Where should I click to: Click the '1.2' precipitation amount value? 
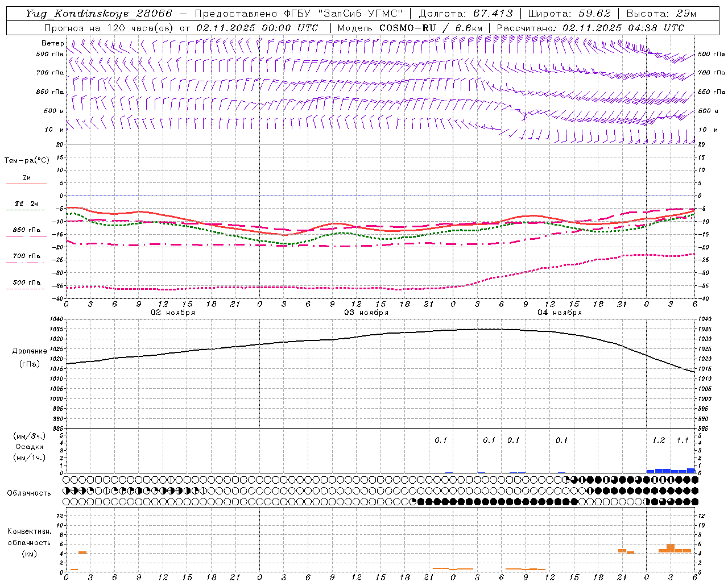659,440
